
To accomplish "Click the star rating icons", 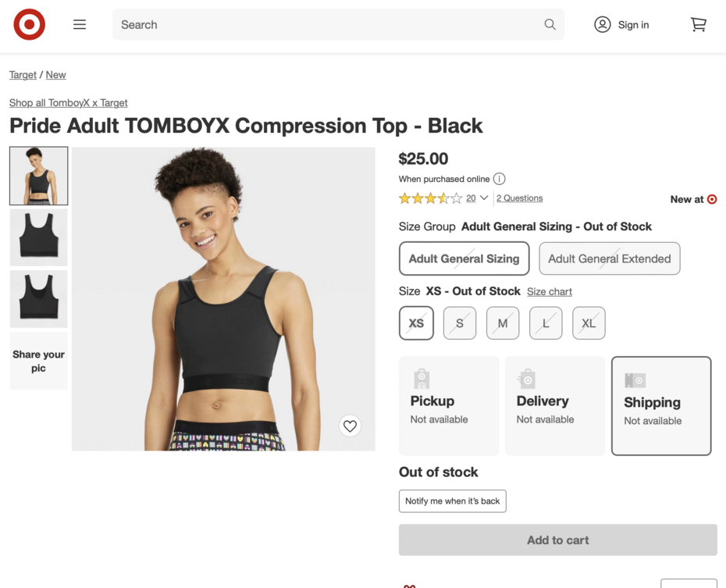I will (x=430, y=198).
